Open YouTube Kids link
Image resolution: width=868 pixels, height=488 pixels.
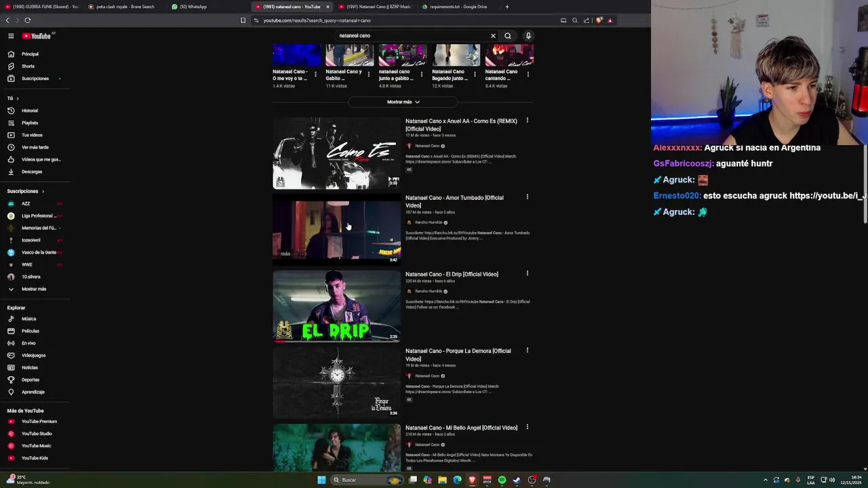(35, 458)
